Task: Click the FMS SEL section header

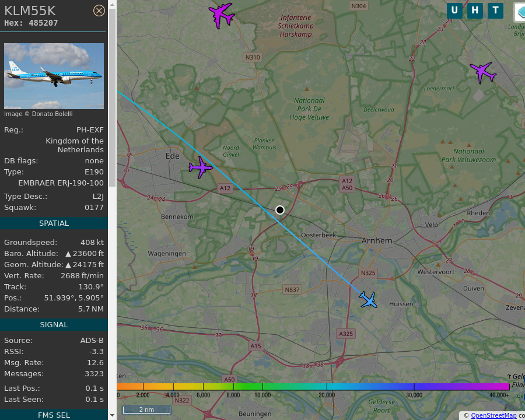Action: pyautogui.click(x=54, y=415)
